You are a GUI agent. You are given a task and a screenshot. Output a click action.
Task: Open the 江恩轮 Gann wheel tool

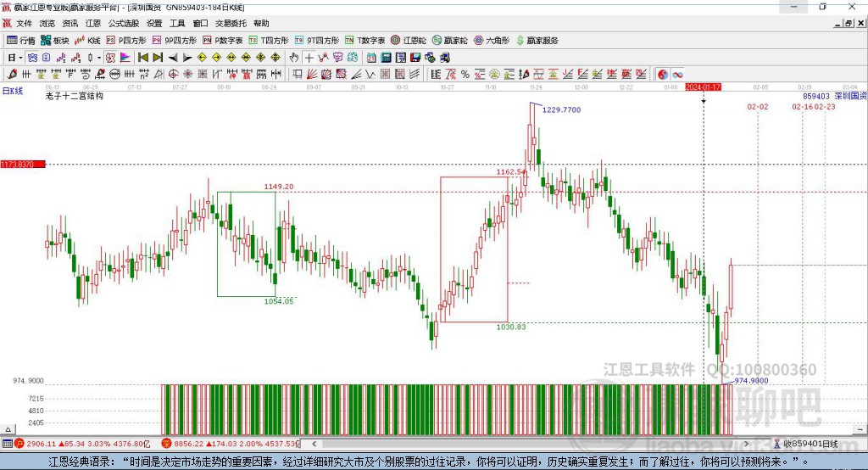coord(409,40)
